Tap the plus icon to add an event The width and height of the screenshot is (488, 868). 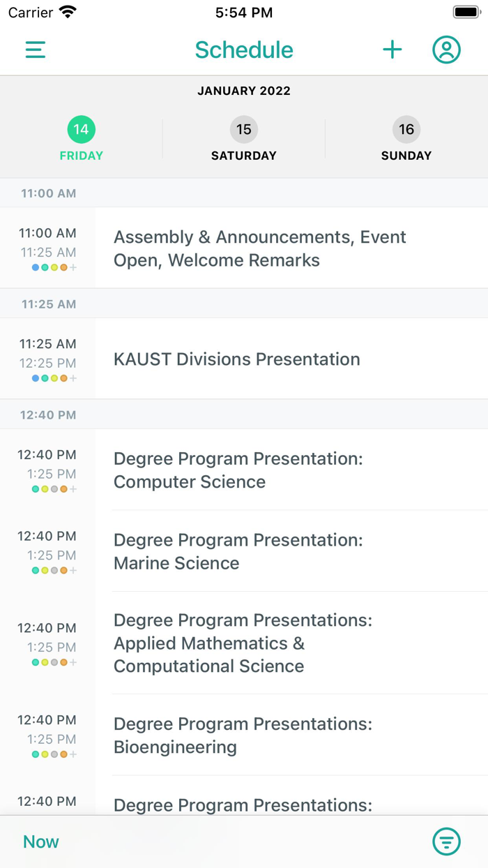pyautogui.click(x=392, y=50)
